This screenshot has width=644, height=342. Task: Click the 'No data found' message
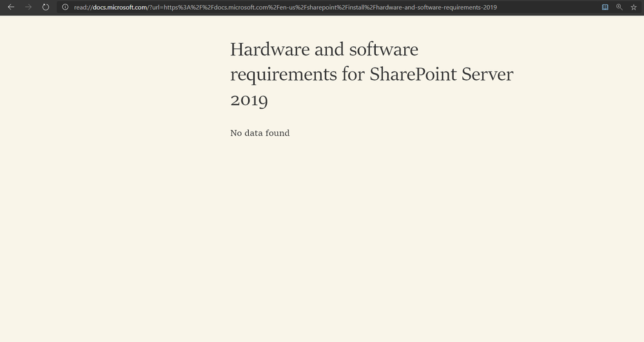pyautogui.click(x=260, y=133)
